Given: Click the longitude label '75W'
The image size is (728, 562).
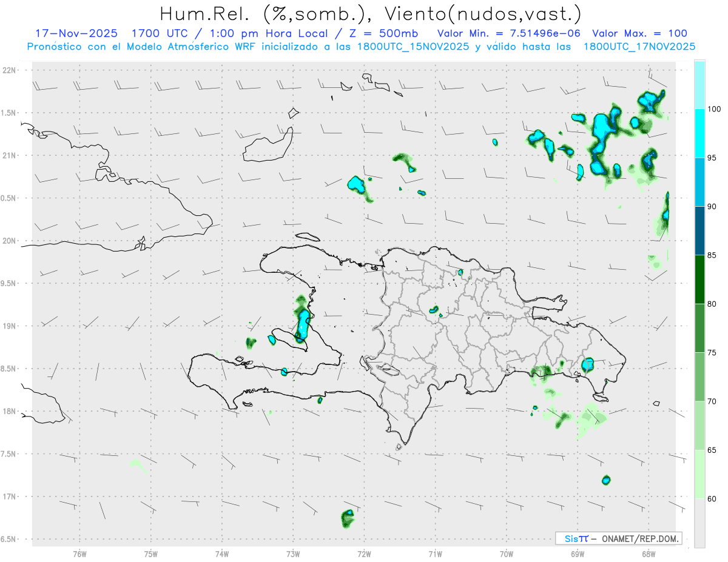Looking at the screenshot, I should coord(150,554).
